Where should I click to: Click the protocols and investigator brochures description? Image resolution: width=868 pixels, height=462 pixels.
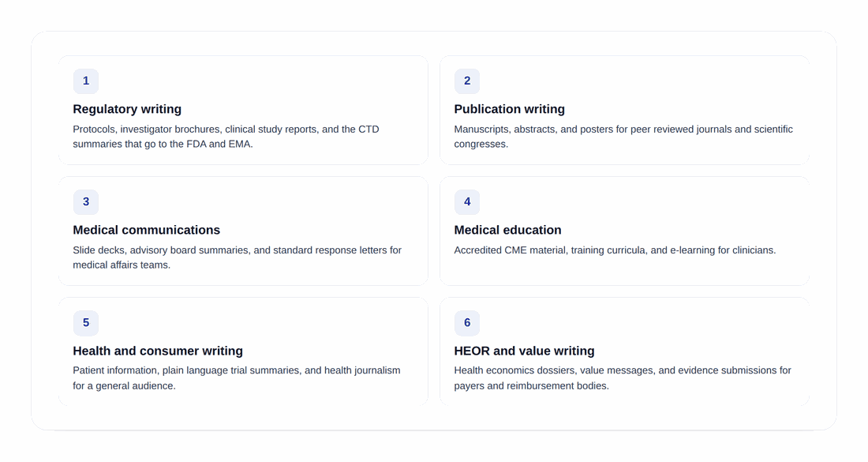tap(226, 137)
